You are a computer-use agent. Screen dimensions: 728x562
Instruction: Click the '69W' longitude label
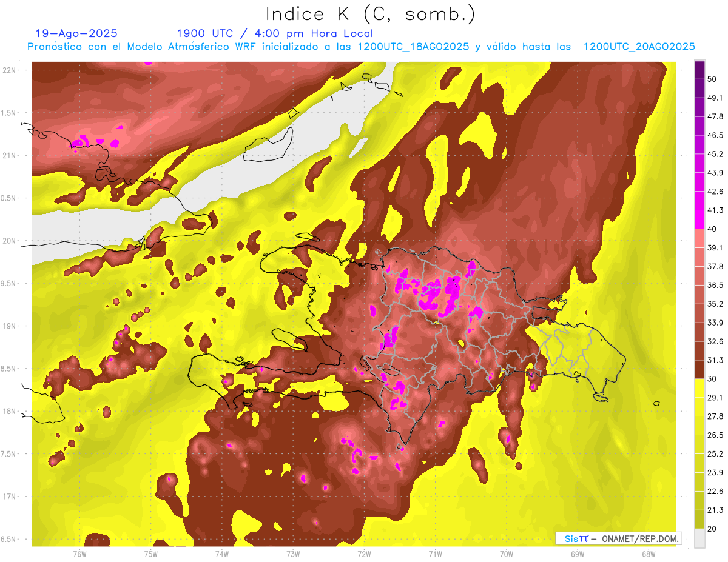pos(577,554)
